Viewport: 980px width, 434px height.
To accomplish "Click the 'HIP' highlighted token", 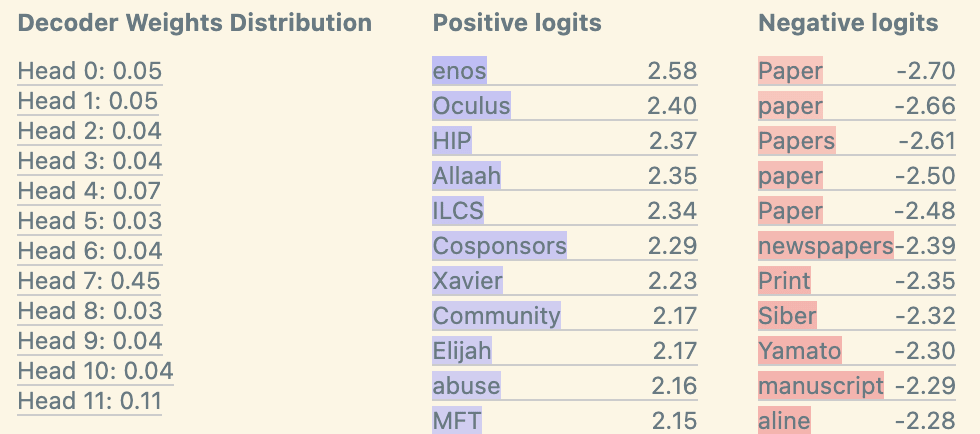I will tap(452, 141).
